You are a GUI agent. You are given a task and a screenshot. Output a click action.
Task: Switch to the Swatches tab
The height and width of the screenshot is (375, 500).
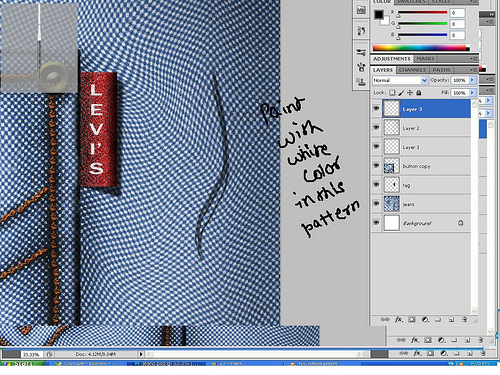(x=411, y=2)
